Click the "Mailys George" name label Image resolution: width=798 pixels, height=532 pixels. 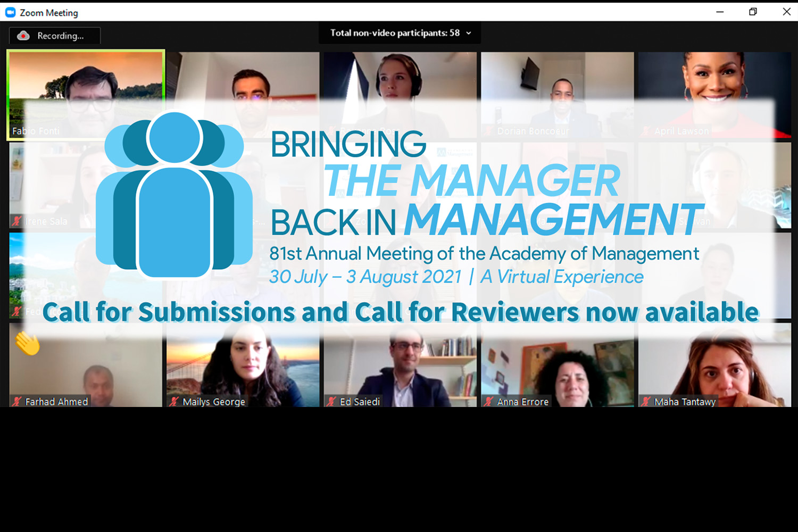(214, 402)
